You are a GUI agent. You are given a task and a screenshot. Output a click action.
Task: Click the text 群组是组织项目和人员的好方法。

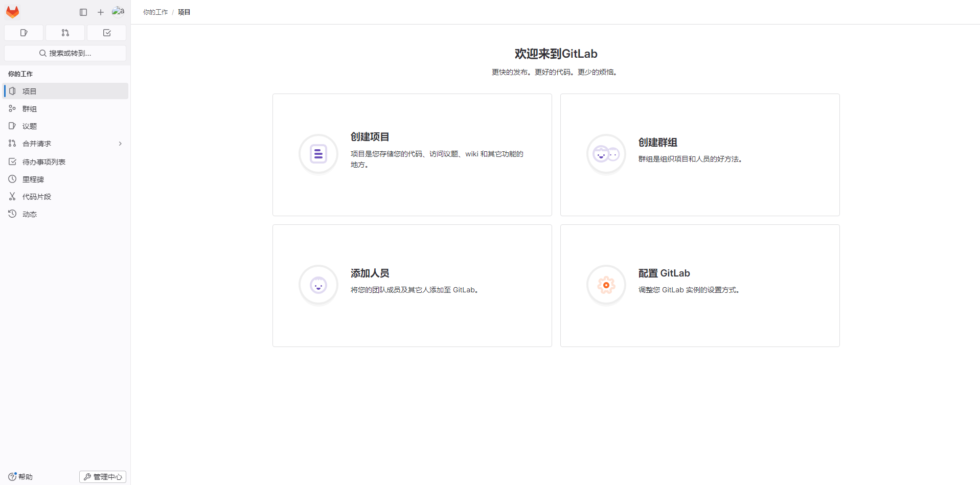point(690,159)
